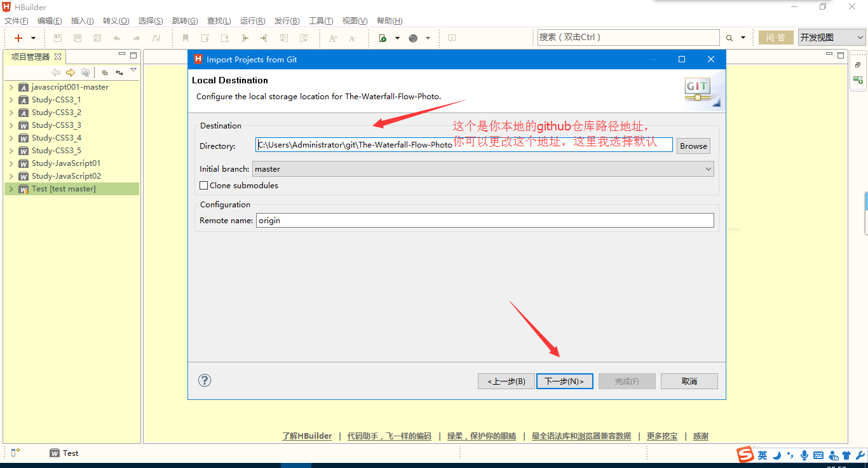Click the Browse button

tap(693, 146)
